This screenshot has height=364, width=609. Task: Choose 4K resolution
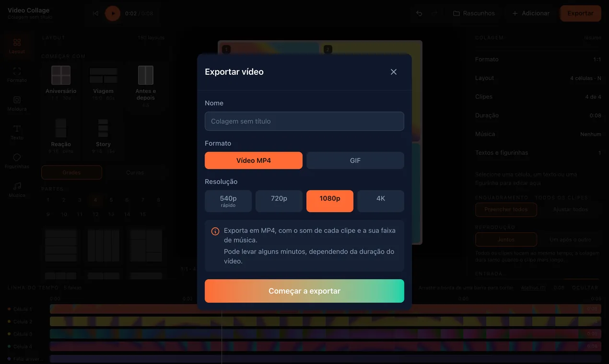click(381, 201)
